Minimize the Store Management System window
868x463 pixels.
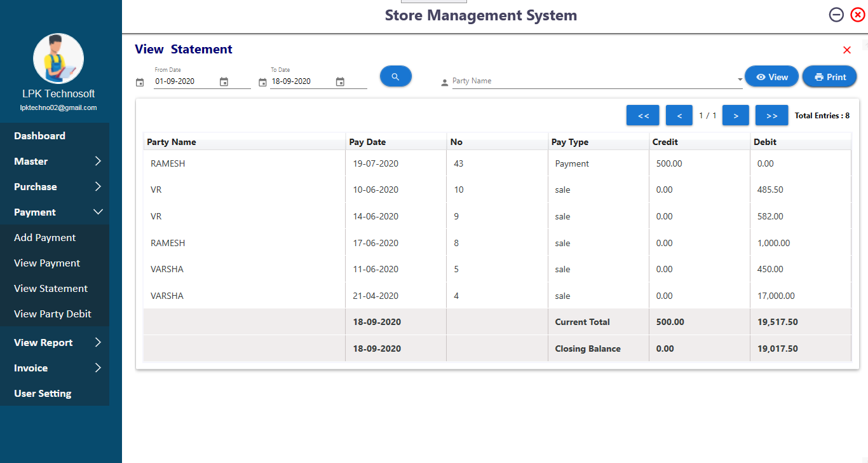[836, 15]
